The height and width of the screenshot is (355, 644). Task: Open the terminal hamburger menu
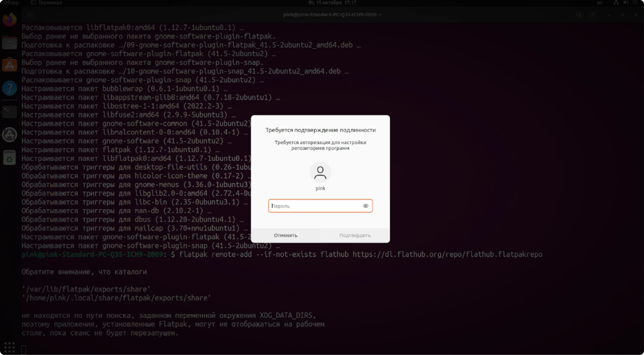(x=592, y=15)
